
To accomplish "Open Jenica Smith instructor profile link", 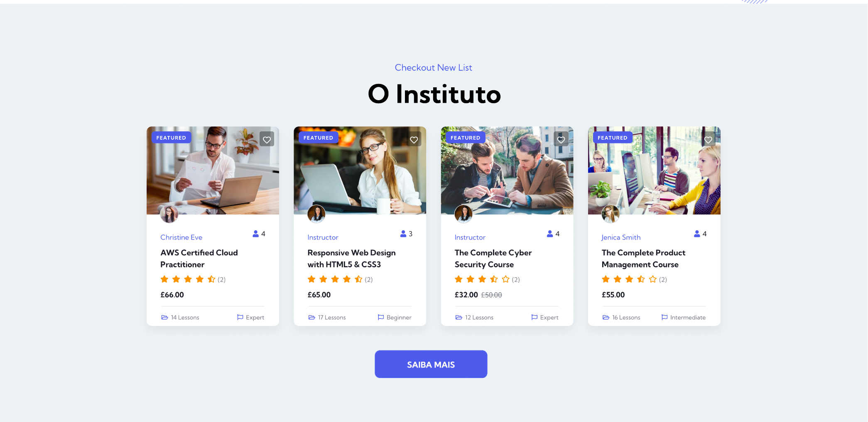I will (x=621, y=237).
